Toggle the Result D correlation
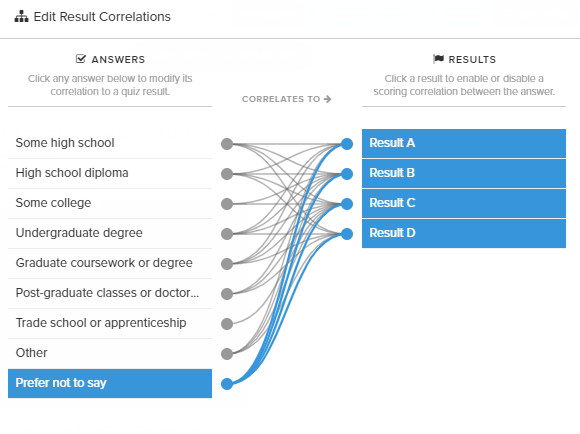Image resolution: width=580 pixels, height=434 pixels. coord(464,233)
